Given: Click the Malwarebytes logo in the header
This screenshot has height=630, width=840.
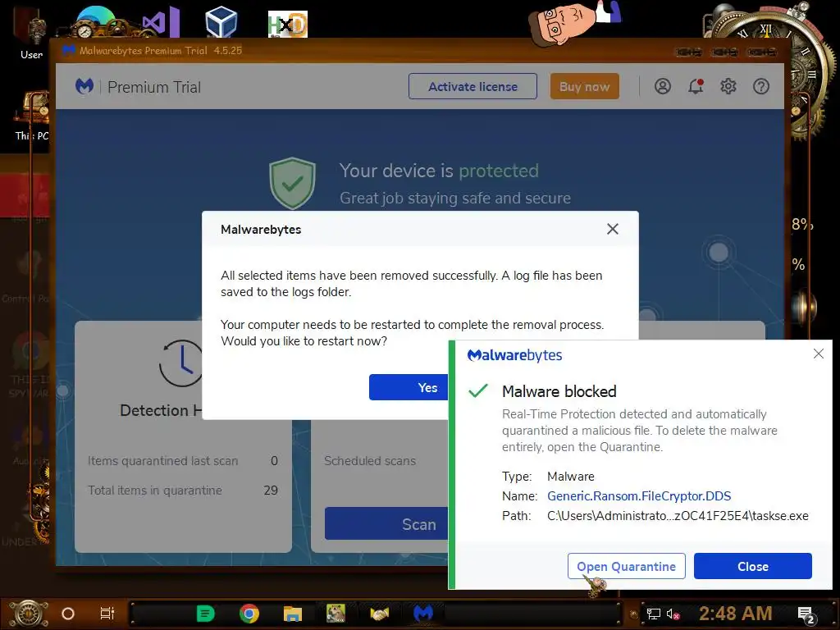Looking at the screenshot, I should coord(84,86).
